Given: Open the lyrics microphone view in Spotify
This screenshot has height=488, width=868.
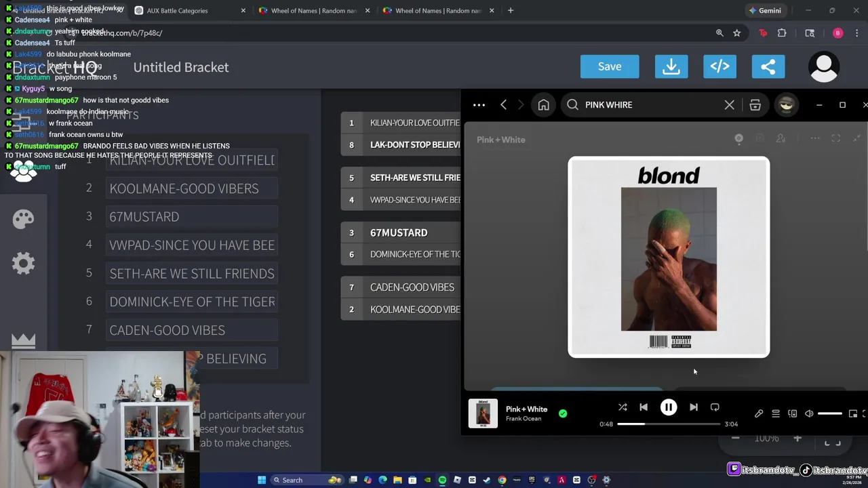Looking at the screenshot, I should coord(759,413).
